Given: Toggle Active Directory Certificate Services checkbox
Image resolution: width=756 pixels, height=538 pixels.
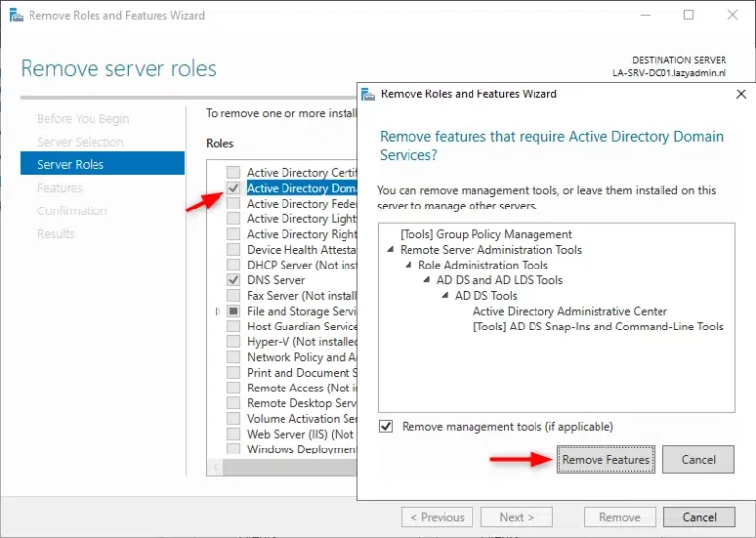Looking at the screenshot, I should tap(234, 172).
